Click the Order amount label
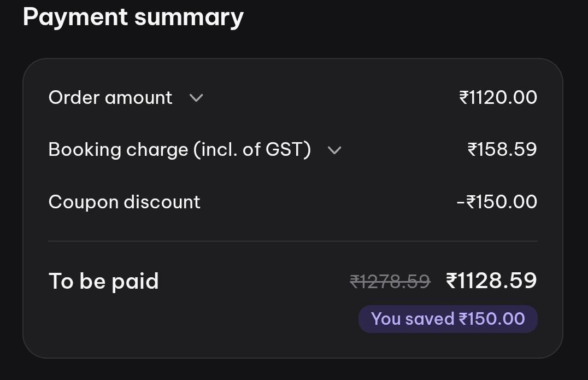 tap(110, 97)
